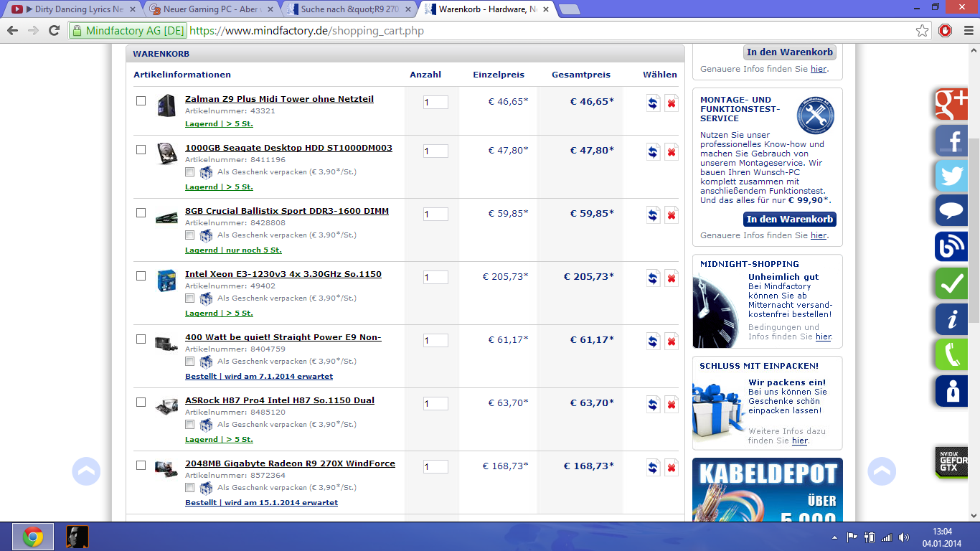Open the blog feed sidebar button
Image resolution: width=980 pixels, height=551 pixels.
click(952, 248)
